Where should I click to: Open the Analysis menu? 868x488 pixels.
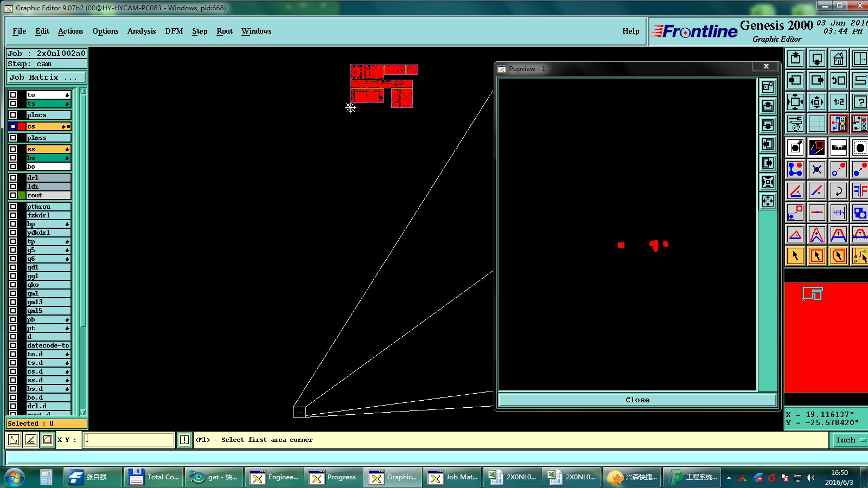(x=142, y=31)
